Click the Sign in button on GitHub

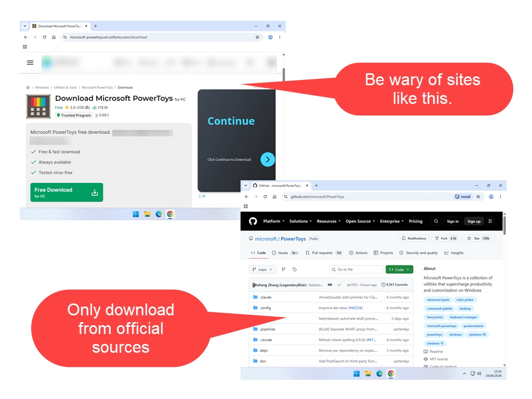pyautogui.click(x=453, y=221)
